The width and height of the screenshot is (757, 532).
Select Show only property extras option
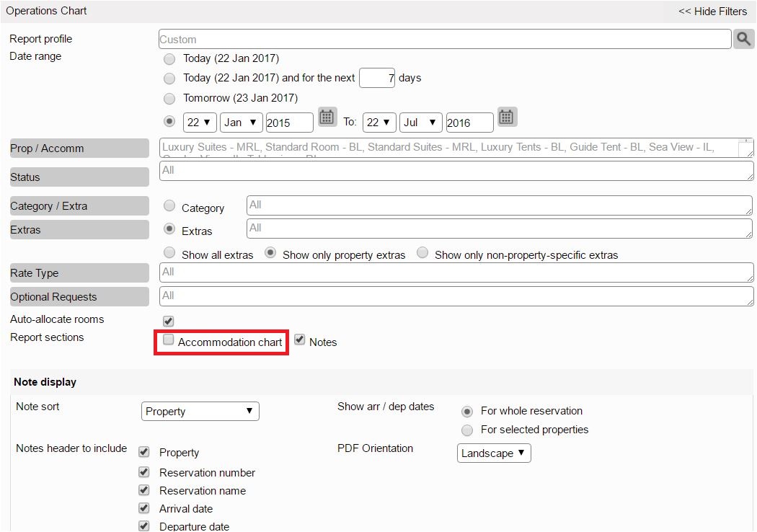tap(270, 252)
